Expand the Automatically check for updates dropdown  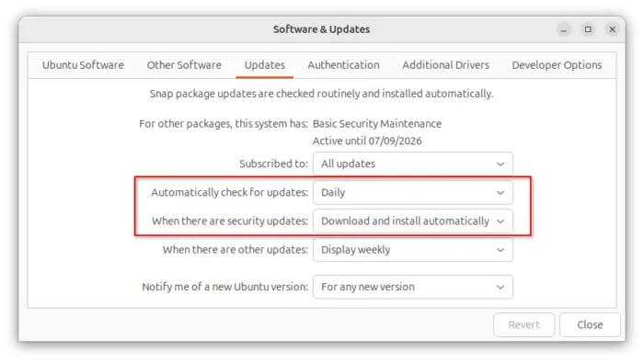pyautogui.click(x=413, y=193)
